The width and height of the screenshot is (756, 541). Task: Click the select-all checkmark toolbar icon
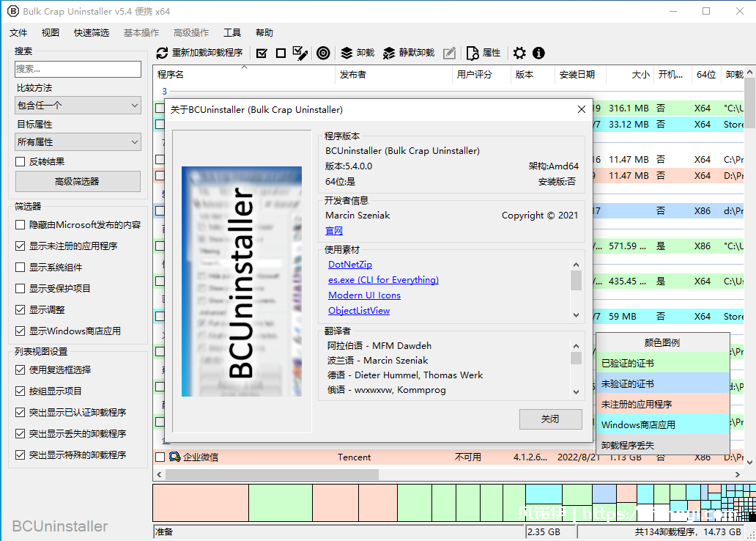(262, 53)
